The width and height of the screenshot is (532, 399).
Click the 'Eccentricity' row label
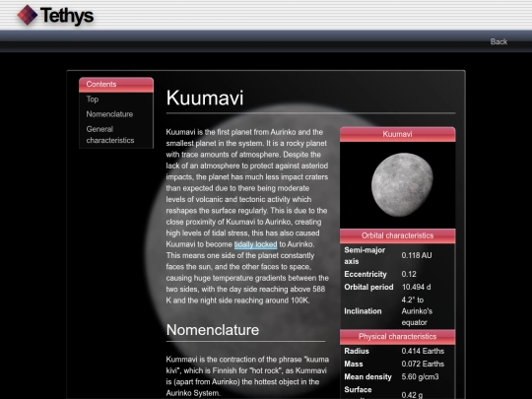coord(366,274)
